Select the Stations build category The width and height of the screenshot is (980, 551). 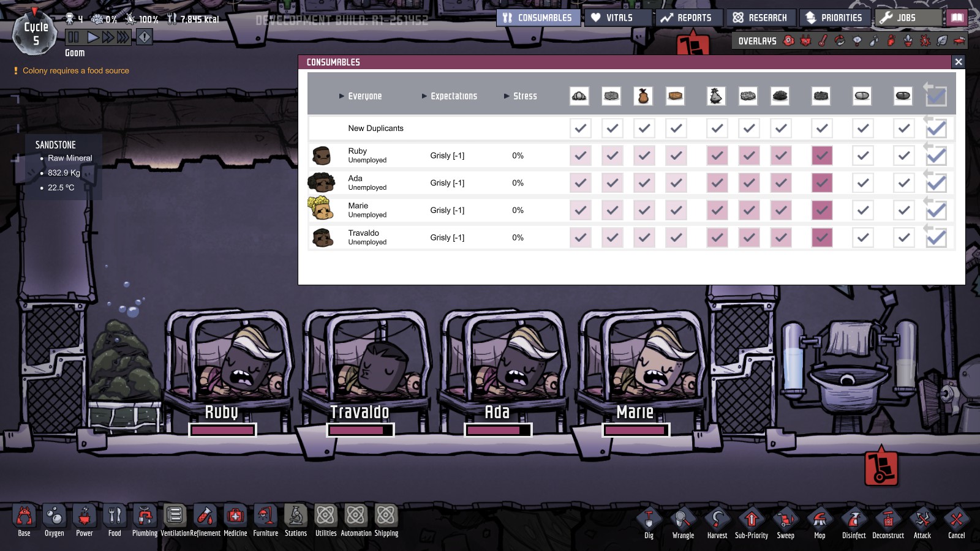(x=296, y=521)
